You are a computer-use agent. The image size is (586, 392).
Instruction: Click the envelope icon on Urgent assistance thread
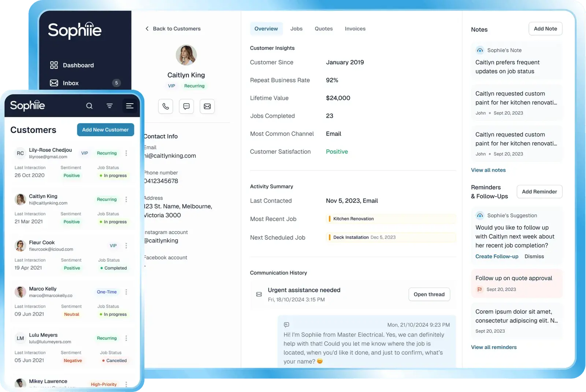(x=259, y=294)
